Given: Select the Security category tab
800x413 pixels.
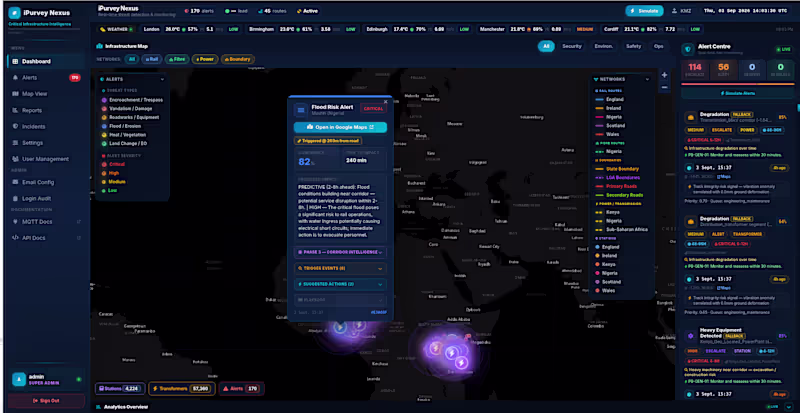Looking at the screenshot, I should pos(572,46).
